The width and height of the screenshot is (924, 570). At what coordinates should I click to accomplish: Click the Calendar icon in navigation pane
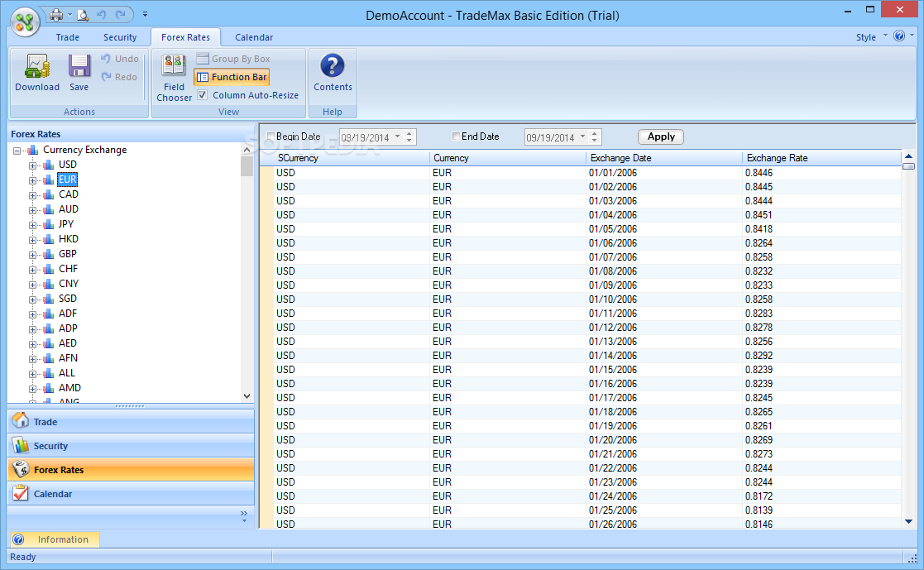[x=20, y=493]
